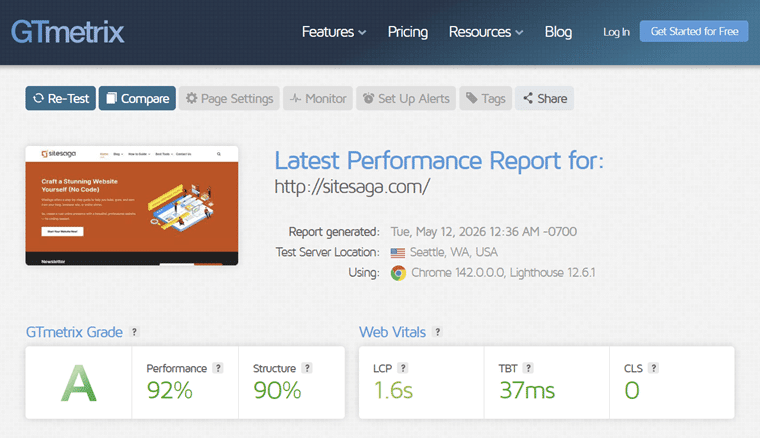Viewport: 760px width, 438px height.
Task: Click the Monitor button
Action: [318, 98]
